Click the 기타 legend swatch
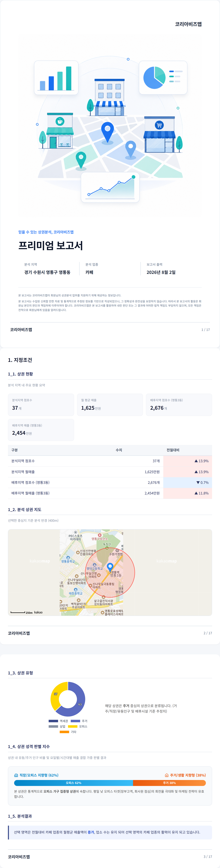This screenshot has width=220, height=868. point(64,732)
